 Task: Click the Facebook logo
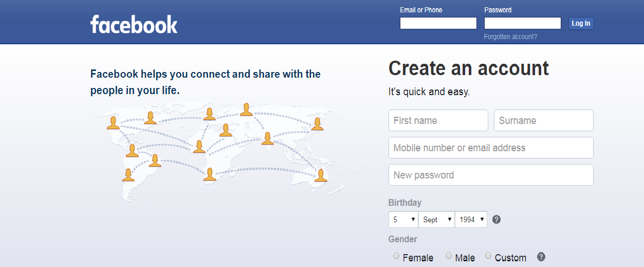pyautogui.click(x=134, y=24)
